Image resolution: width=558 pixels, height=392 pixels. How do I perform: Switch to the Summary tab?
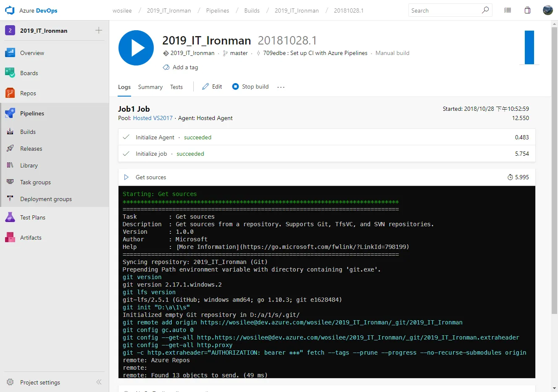150,86
